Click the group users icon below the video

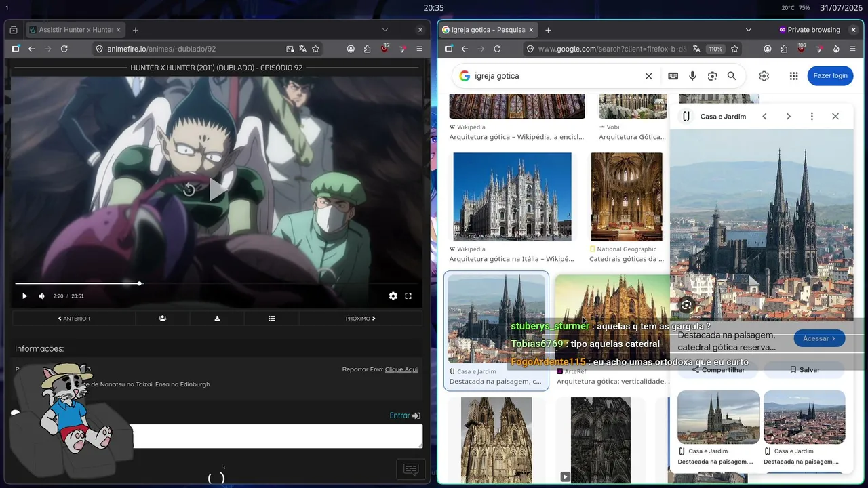163,318
